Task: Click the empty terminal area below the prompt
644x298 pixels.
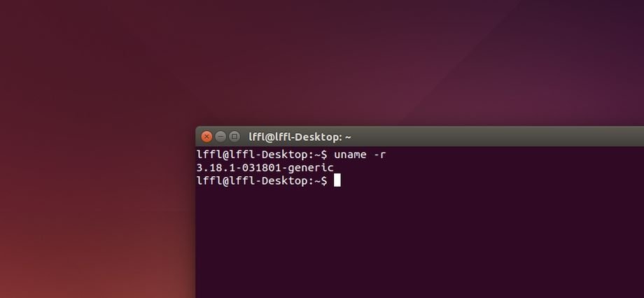Action: click(419, 243)
